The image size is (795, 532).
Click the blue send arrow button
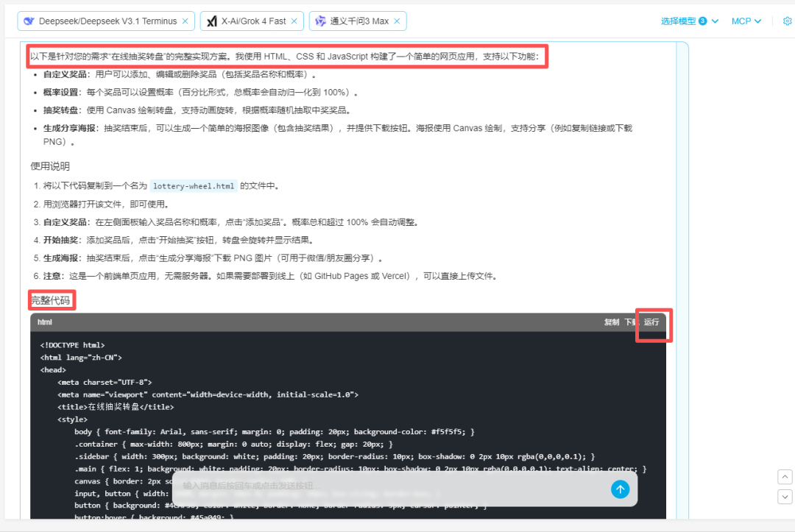coord(620,489)
